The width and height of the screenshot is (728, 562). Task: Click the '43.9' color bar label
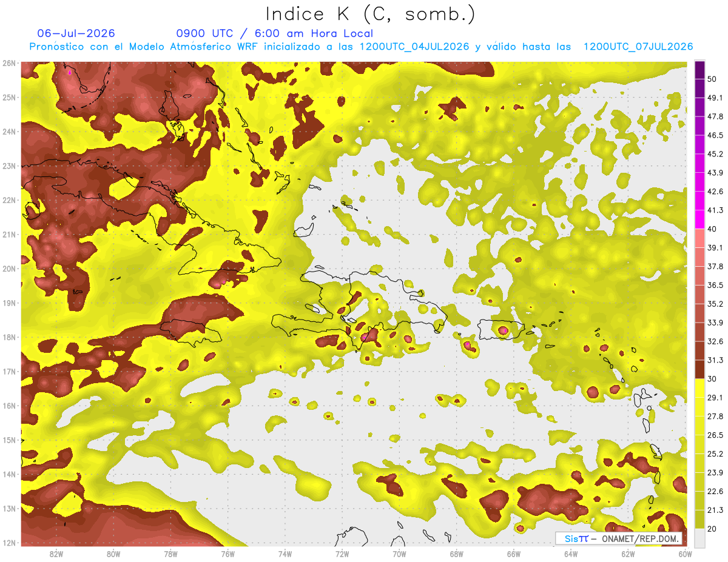tap(715, 173)
